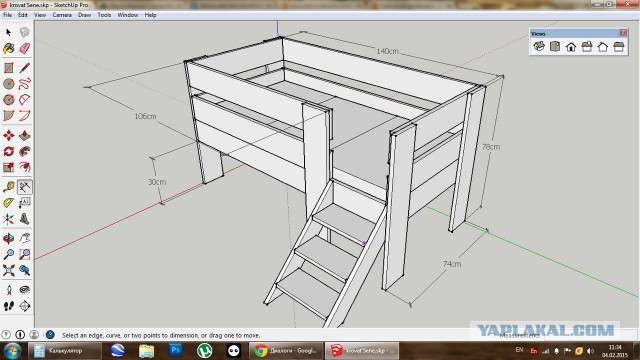Click the active Dimension tool

pos(24,187)
